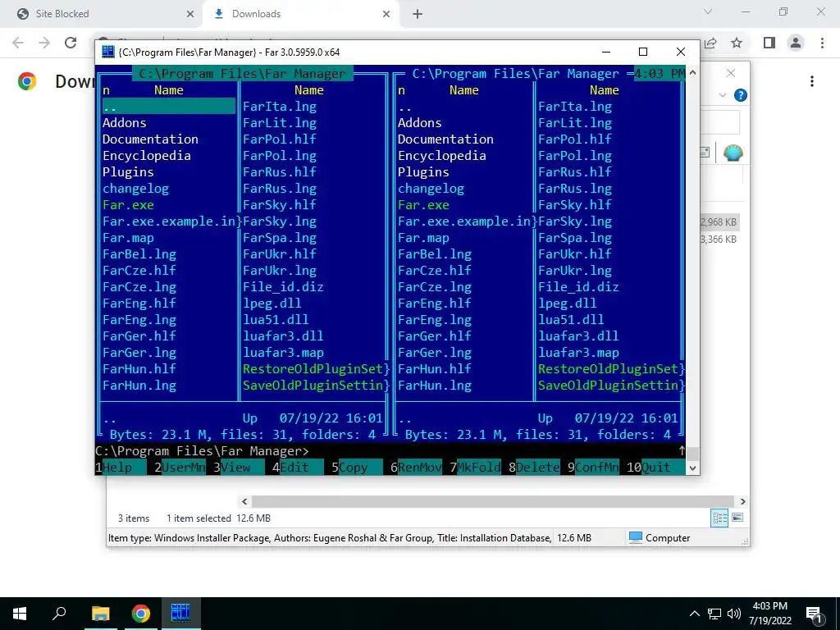Open Chrome tab search chevron
This screenshot has height=630, width=840.
point(708,11)
